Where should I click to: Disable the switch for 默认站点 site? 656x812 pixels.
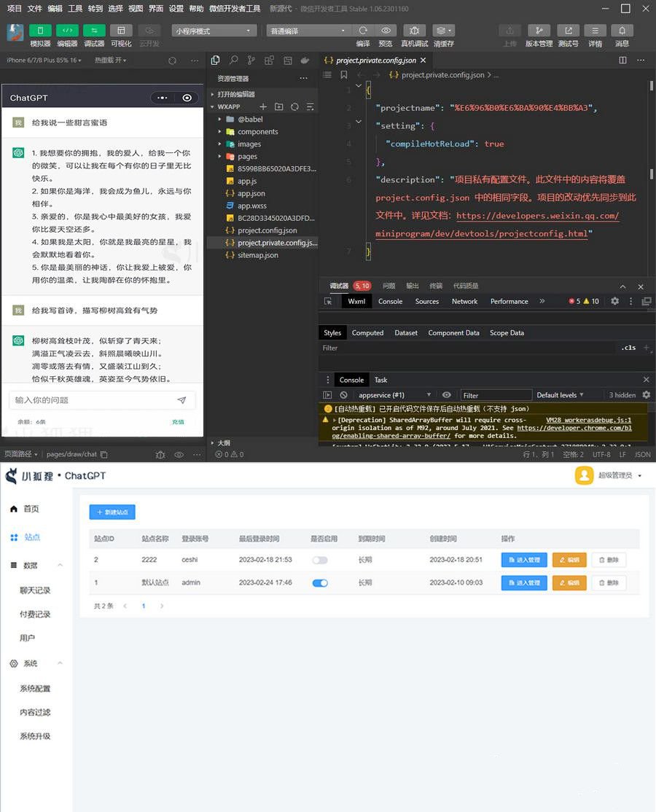(320, 582)
